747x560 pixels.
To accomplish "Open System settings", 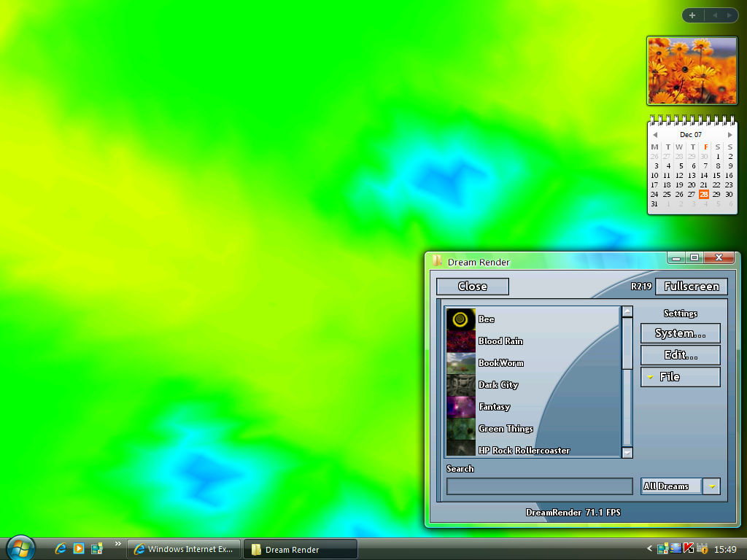I will (x=681, y=333).
